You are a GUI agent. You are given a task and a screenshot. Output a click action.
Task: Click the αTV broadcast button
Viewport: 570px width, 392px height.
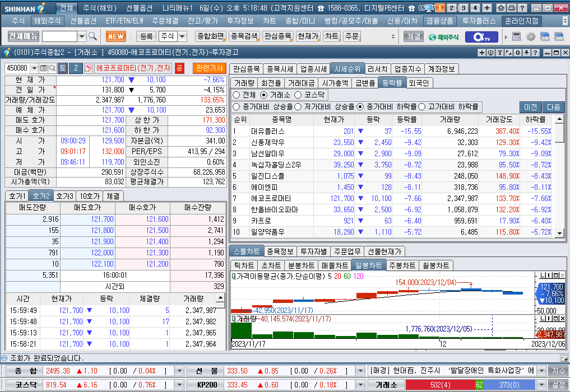coord(481,37)
